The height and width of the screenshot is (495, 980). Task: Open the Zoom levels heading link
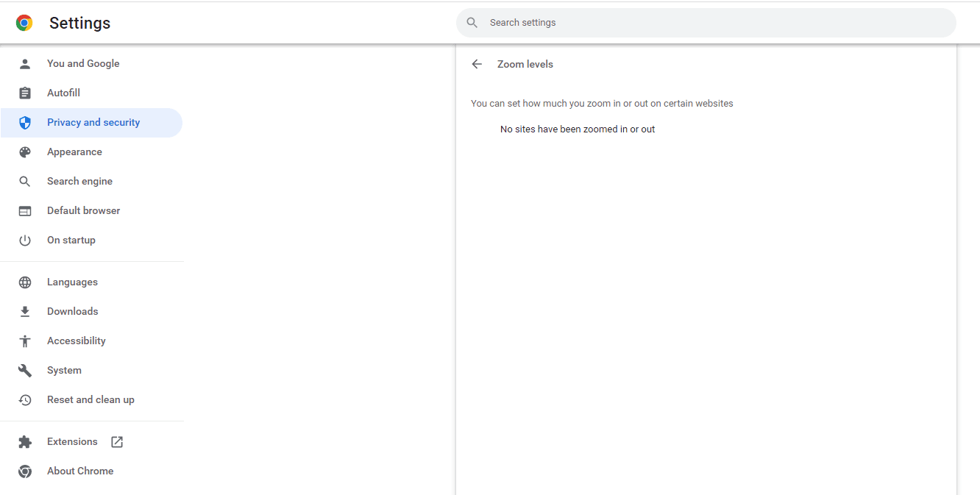[x=525, y=64]
